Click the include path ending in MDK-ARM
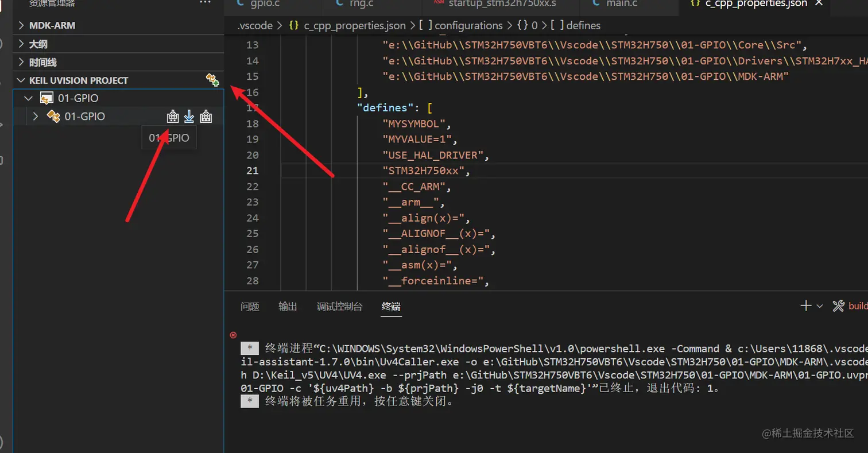The width and height of the screenshot is (868, 453). tap(586, 76)
